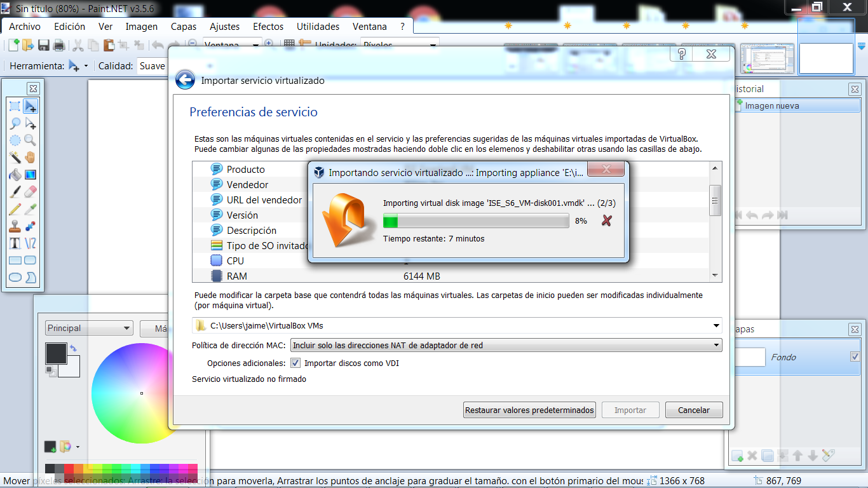
Task: Click the Save icon in toolbar
Action: (x=44, y=45)
